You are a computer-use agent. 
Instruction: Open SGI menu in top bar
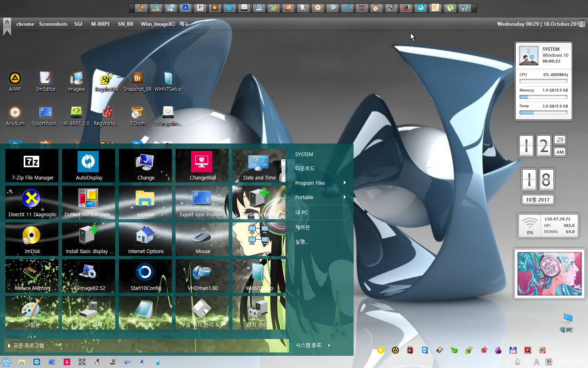pyautogui.click(x=78, y=24)
